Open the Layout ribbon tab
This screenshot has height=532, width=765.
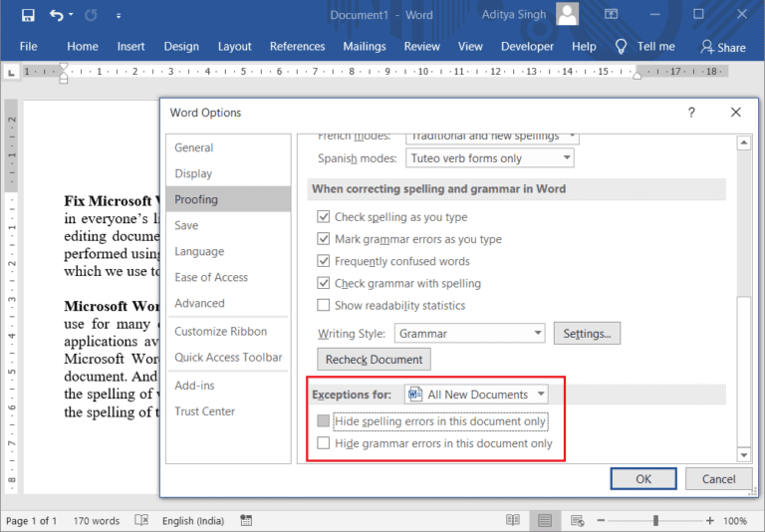(x=235, y=47)
